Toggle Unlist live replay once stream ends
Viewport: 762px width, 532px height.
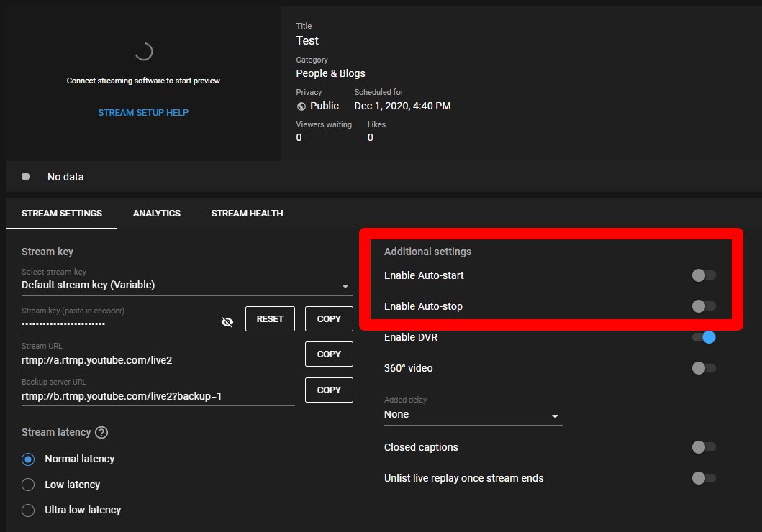703,478
